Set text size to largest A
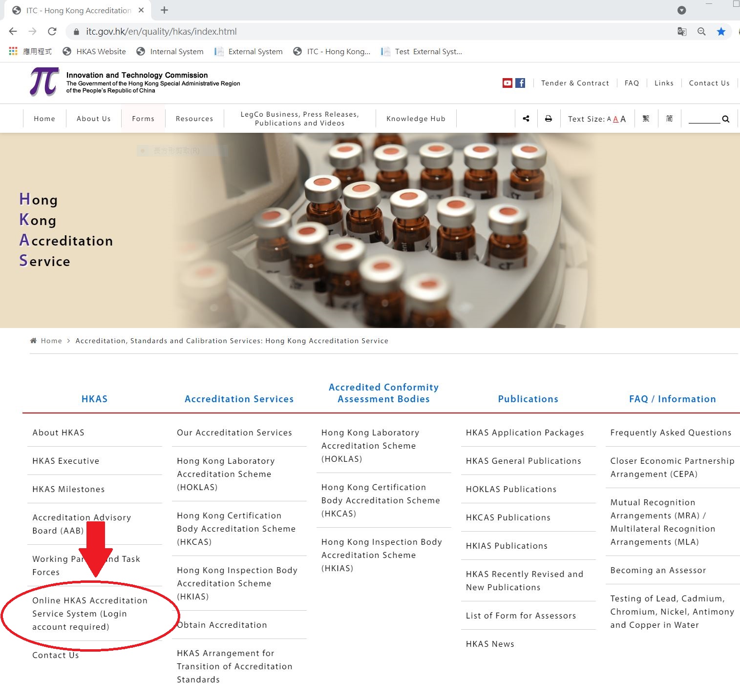 tap(623, 119)
